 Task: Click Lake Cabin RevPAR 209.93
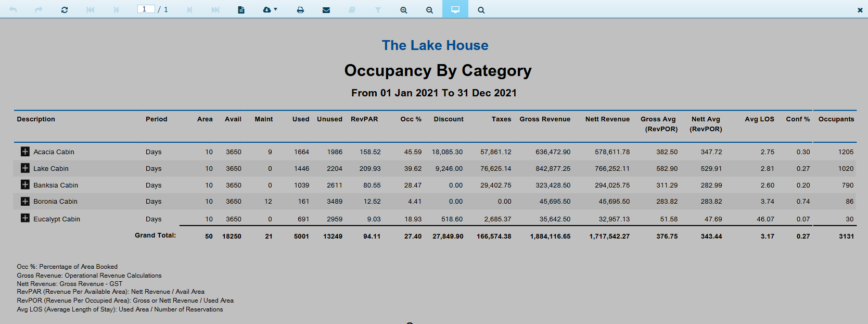[370, 169]
